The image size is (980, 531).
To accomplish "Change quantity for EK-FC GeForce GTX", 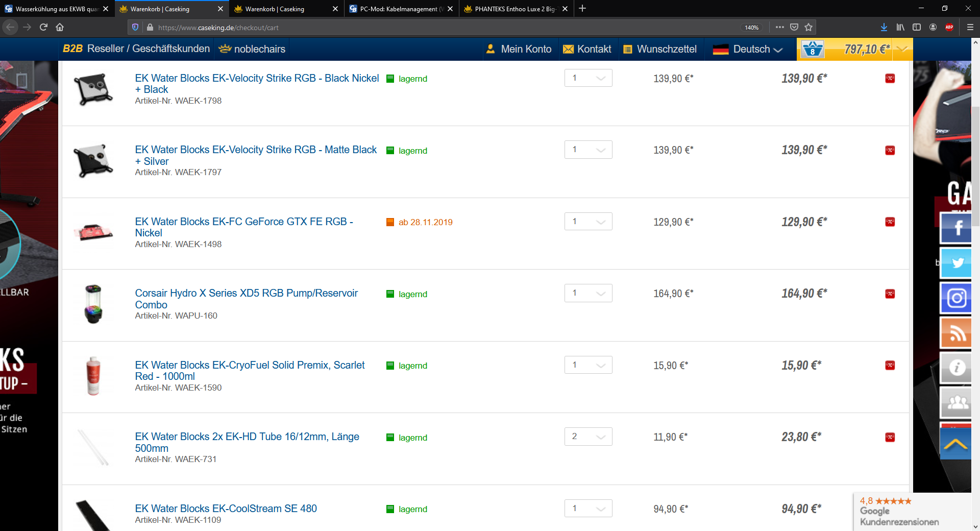I will [588, 222].
